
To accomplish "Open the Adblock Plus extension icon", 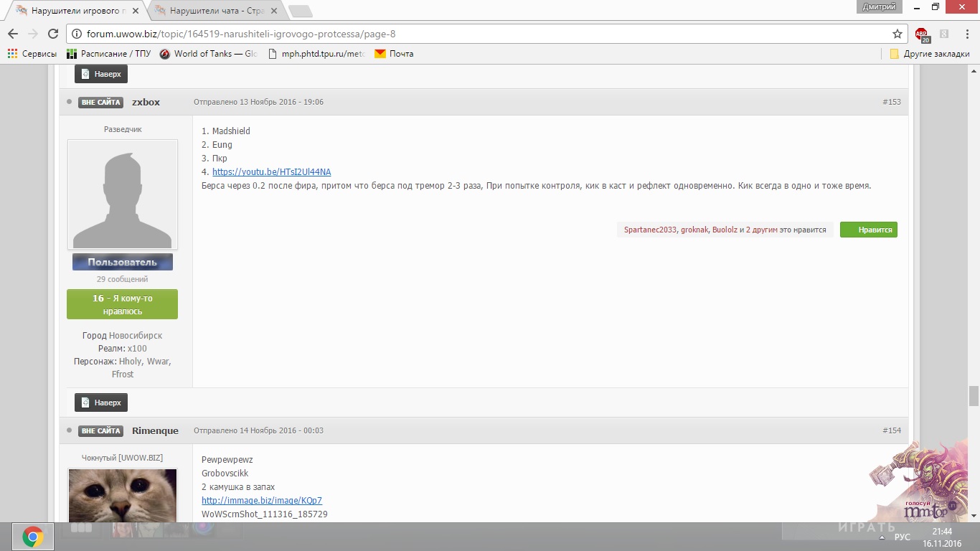I will pos(921,34).
